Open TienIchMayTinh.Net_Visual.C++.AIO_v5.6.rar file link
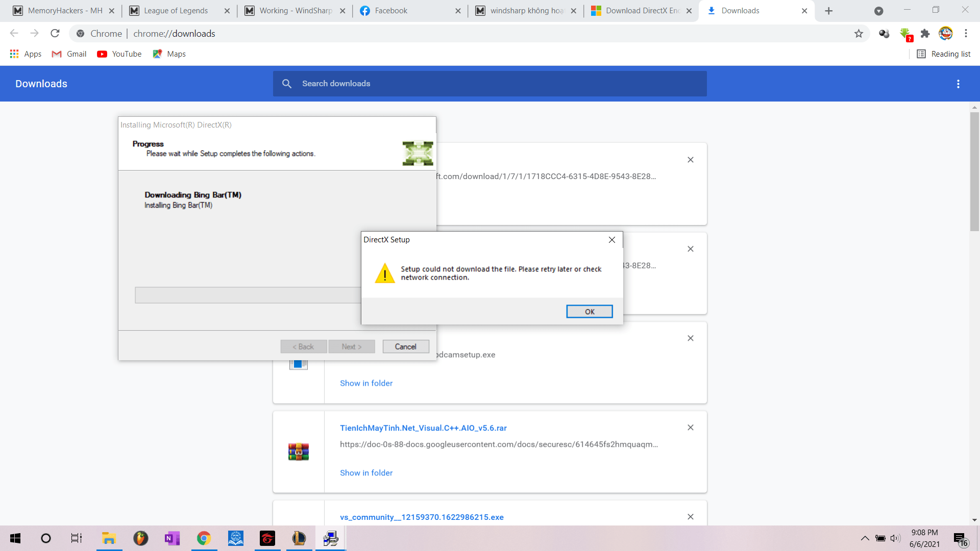 [423, 428]
